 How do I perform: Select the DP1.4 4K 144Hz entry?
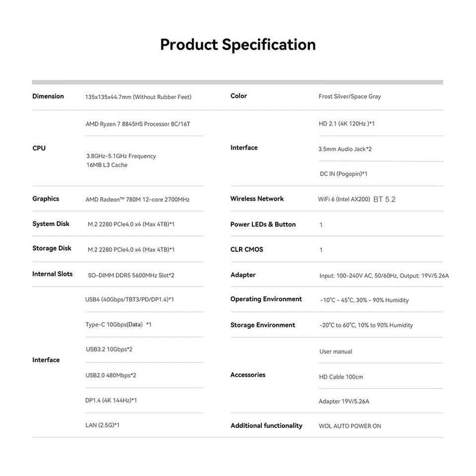tap(111, 401)
